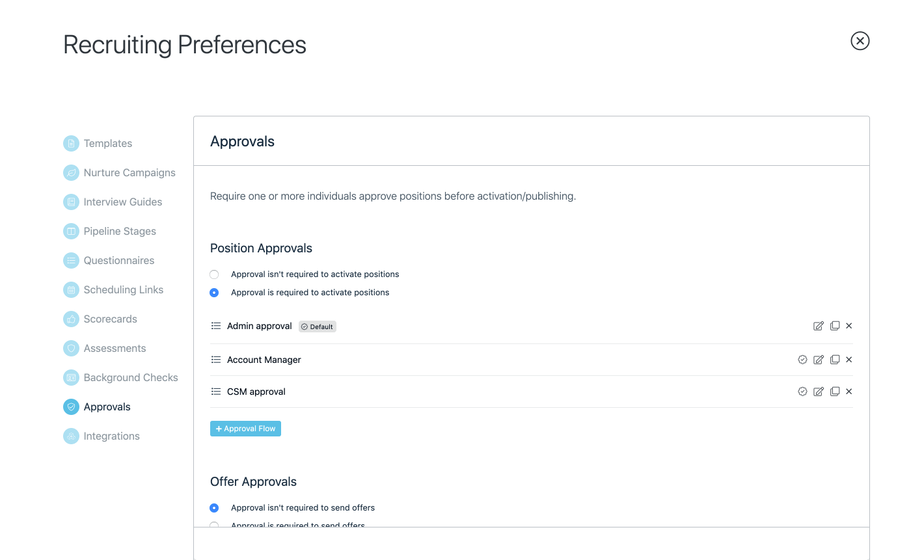Add a new Approval Flow

coord(245,429)
